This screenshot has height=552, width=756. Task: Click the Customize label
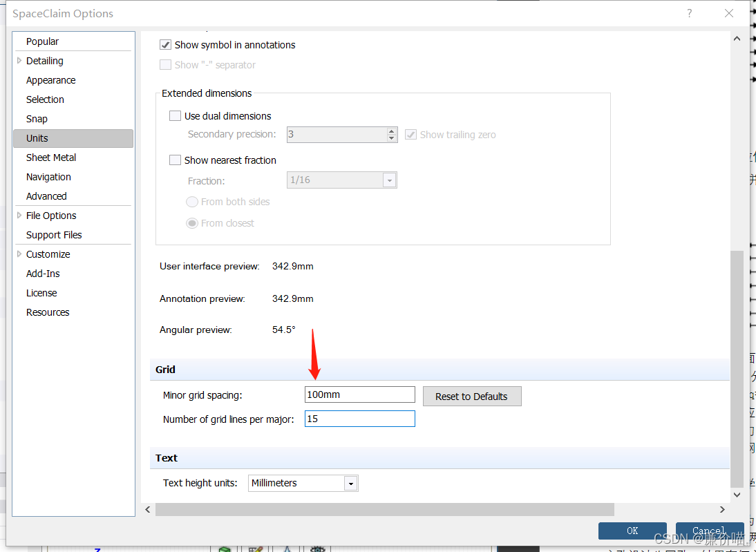(x=48, y=254)
